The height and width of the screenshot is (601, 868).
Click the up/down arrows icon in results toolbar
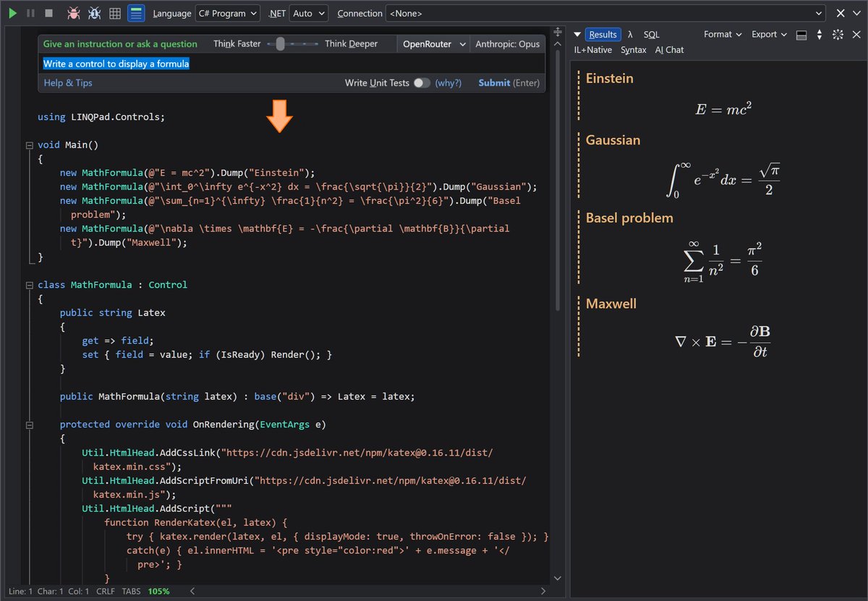pyautogui.click(x=819, y=35)
